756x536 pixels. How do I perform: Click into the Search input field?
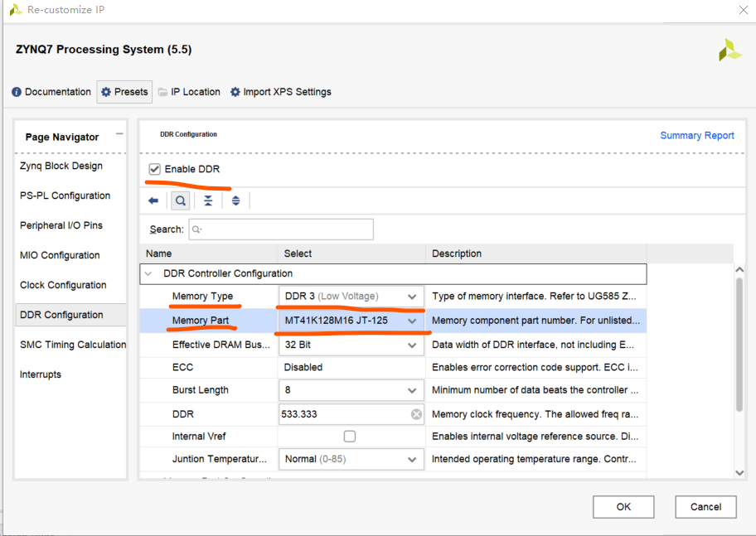point(282,229)
